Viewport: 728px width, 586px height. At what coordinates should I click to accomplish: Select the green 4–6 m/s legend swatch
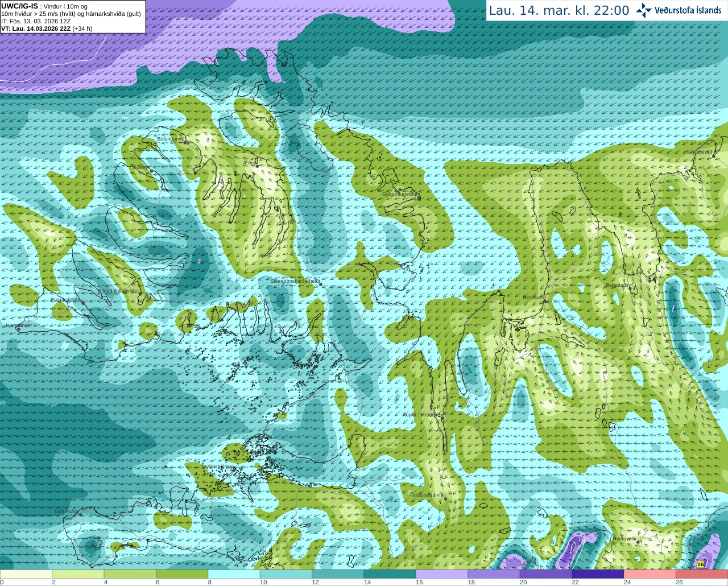pos(130,574)
